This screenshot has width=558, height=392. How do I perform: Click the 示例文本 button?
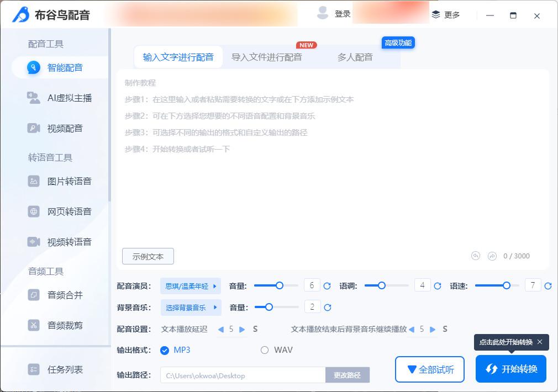[x=148, y=257]
